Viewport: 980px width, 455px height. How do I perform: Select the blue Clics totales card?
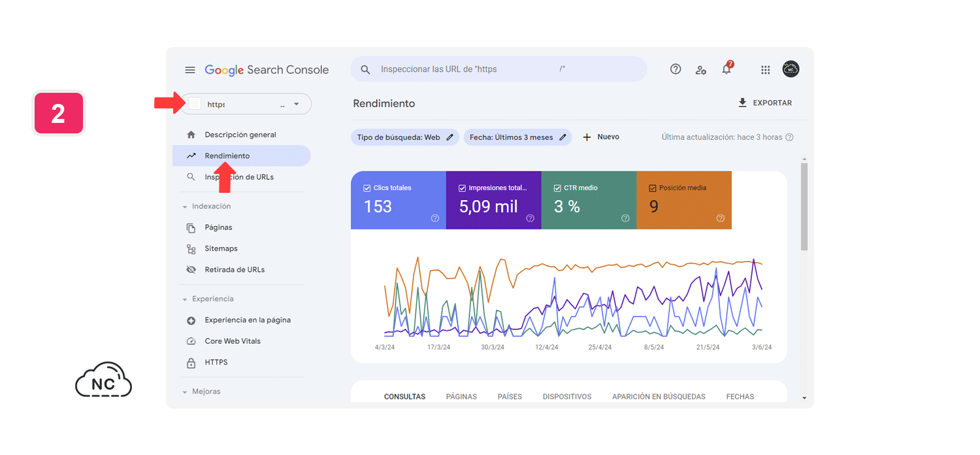point(399,200)
